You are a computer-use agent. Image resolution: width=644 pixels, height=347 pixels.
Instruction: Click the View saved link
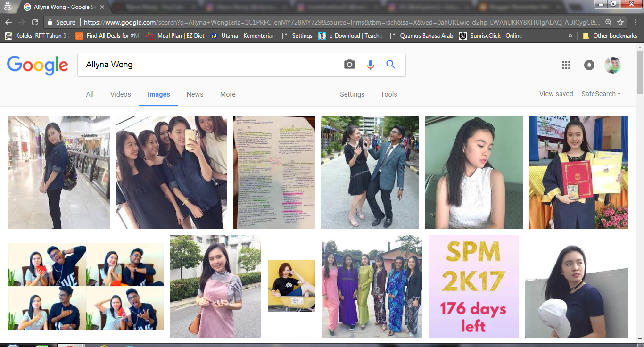pos(556,94)
